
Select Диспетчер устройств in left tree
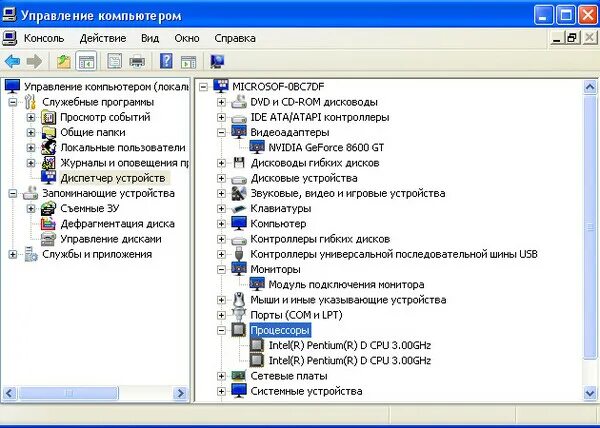[x=113, y=178]
